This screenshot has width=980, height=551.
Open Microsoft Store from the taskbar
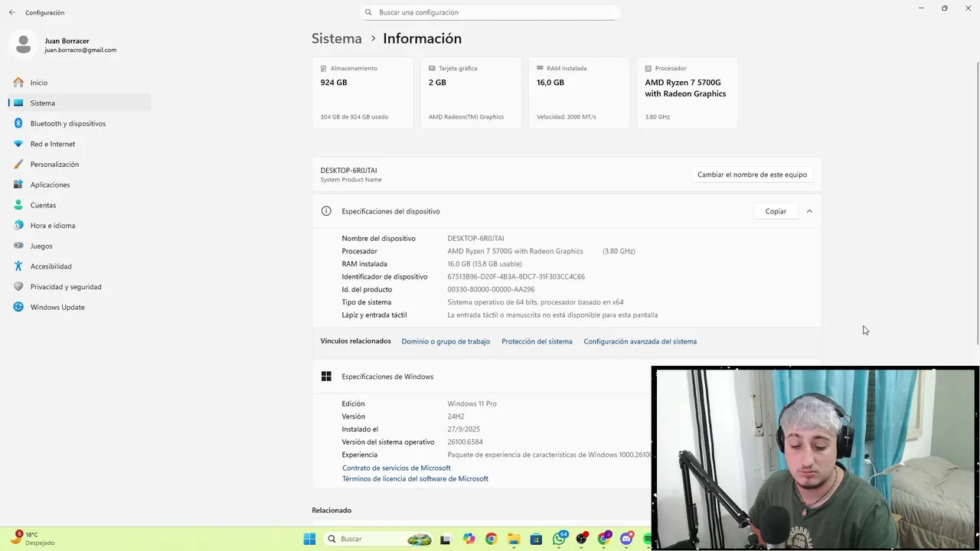pos(536,539)
